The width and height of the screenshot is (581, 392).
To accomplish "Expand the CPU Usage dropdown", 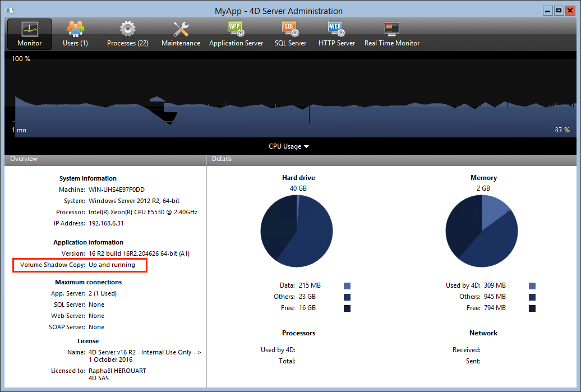I will point(289,146).
